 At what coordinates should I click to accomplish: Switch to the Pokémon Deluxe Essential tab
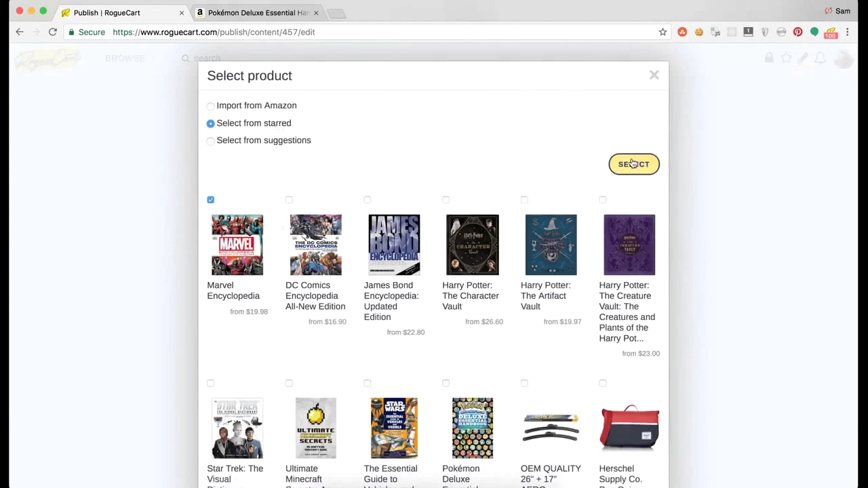coord(258,12)
